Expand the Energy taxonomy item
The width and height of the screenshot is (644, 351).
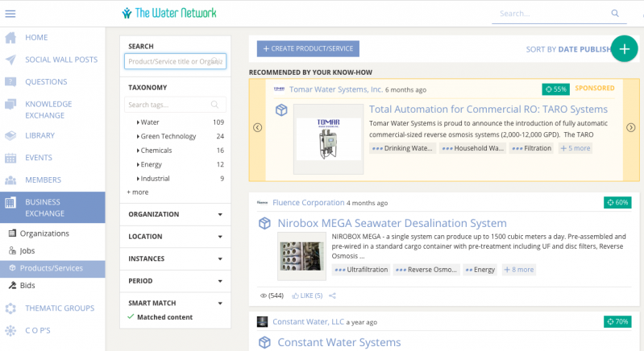pos(138,164)
